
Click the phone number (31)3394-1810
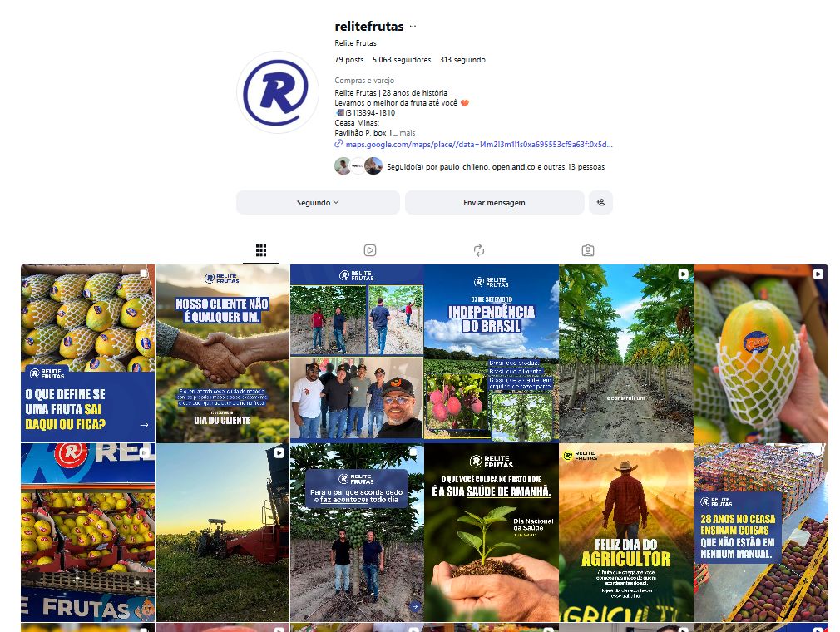tap(370, 113)
